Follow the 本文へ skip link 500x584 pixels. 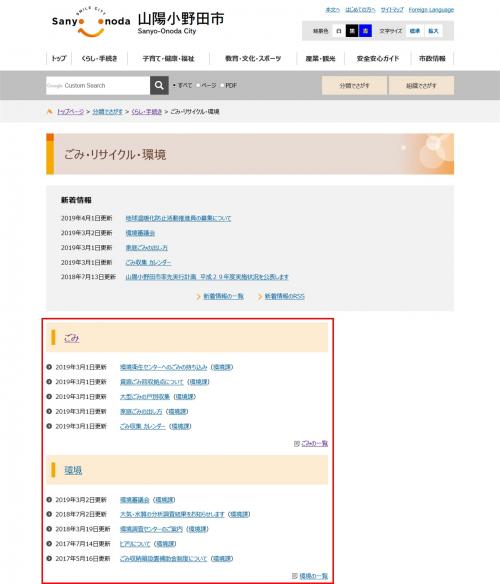click(x=332, y=10)
